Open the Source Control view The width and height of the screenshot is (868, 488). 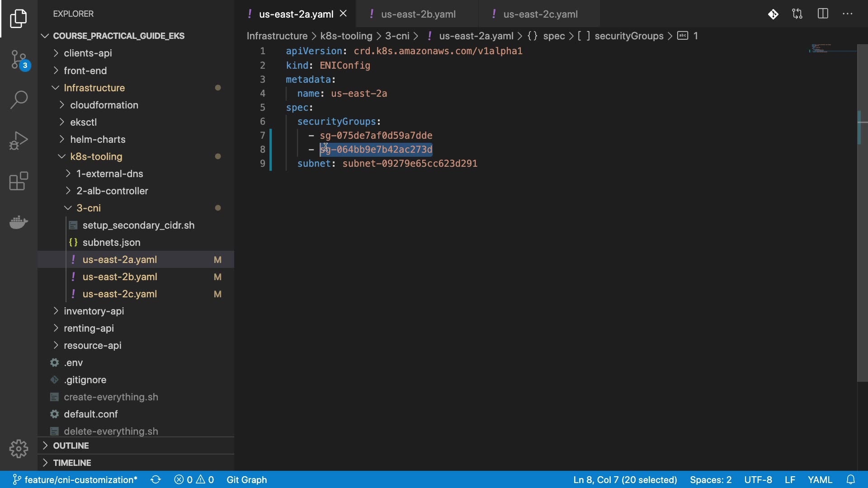(19, 60)
